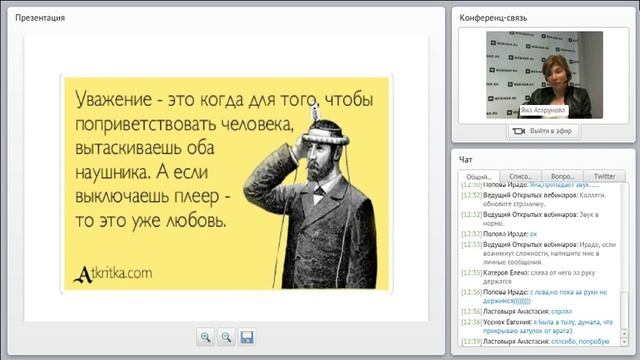Click the 'Конференц-связь' panel title
The image size is (640, 360).
pos(493,18)
